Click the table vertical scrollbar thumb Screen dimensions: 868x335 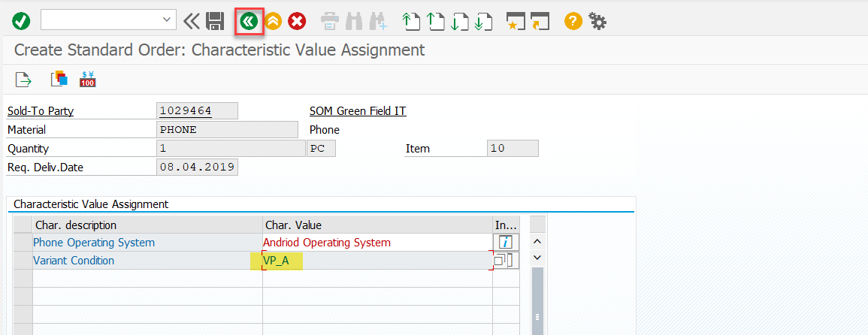pos(537,300)
